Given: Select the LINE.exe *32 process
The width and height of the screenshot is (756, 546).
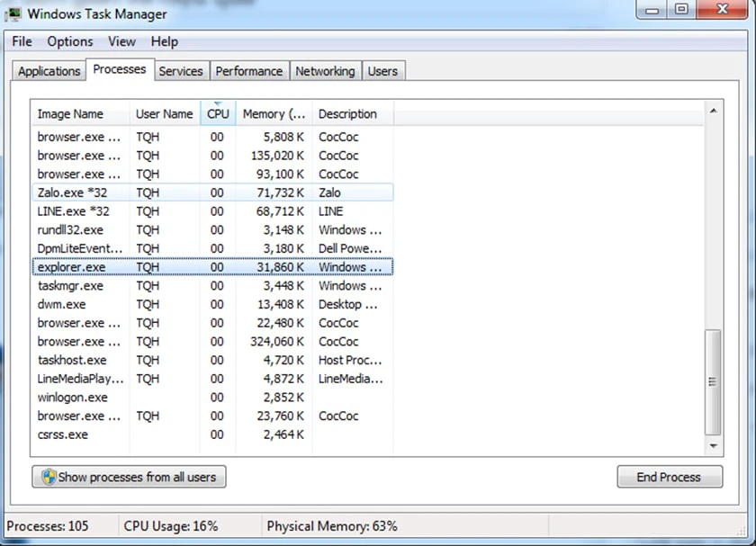Looking at the screenshot, I should pos(212,211).
